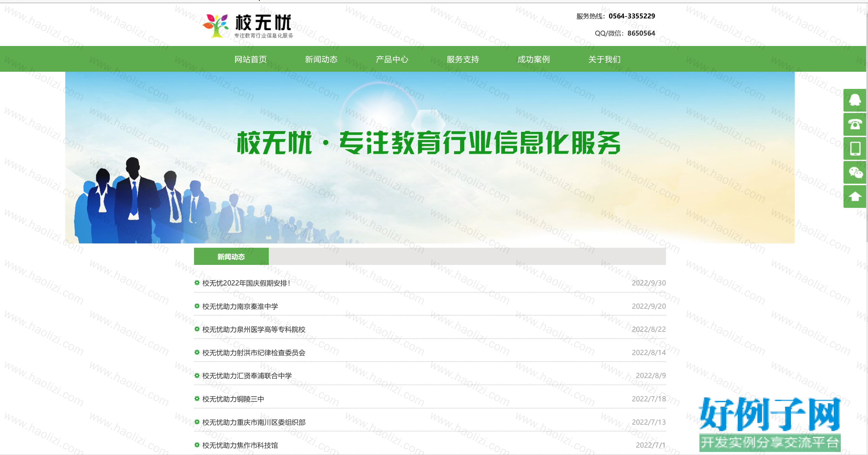Navigate to 关于我们 page
868x455 pixels.
pos(604,59)
